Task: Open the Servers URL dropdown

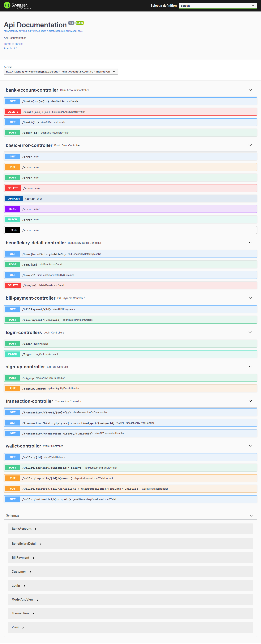Action: click(x=61, y=72)
